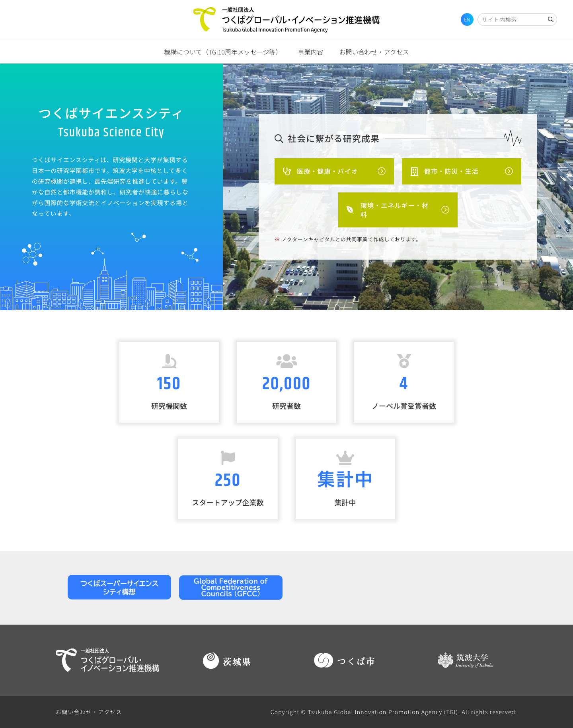Click the Tsukuba Science City subtitle
This screenshot has width=573, height=728.
click(111, 132)
